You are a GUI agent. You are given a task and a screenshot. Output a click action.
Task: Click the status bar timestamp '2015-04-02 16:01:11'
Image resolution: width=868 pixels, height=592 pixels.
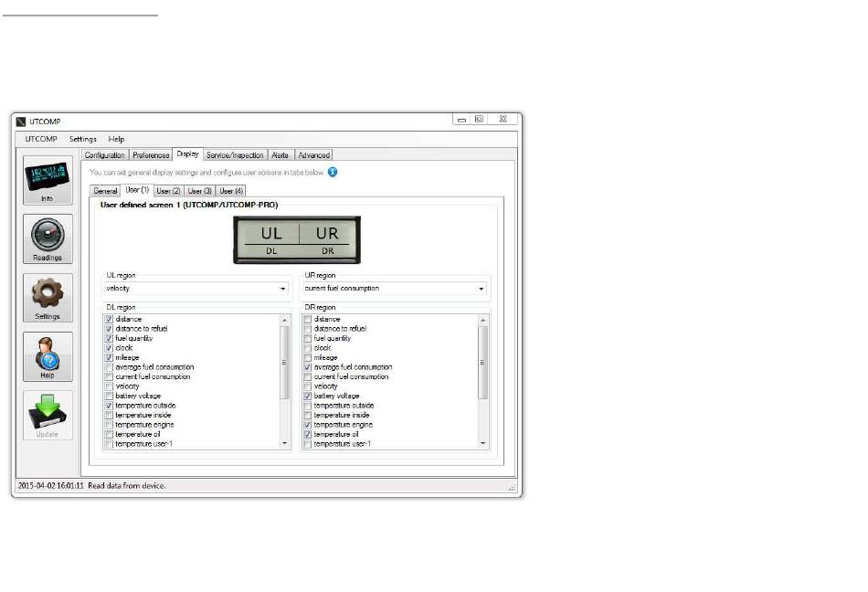[x=51, y=486]
